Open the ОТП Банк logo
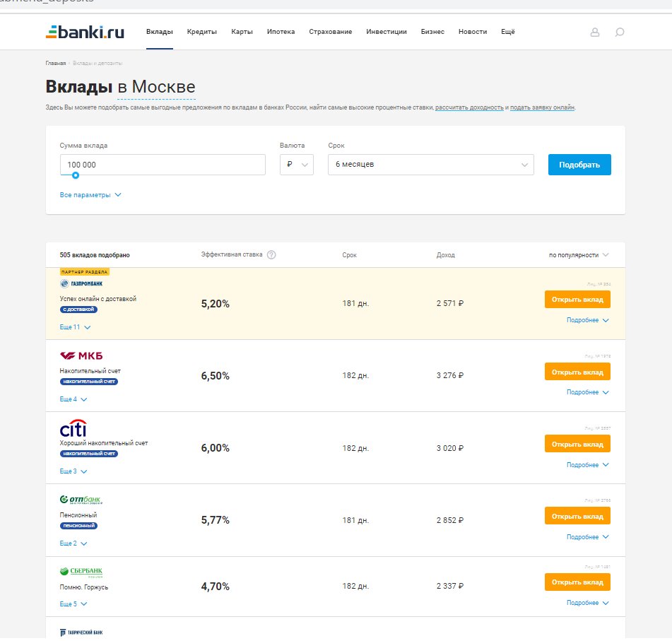 click(81, 500)
